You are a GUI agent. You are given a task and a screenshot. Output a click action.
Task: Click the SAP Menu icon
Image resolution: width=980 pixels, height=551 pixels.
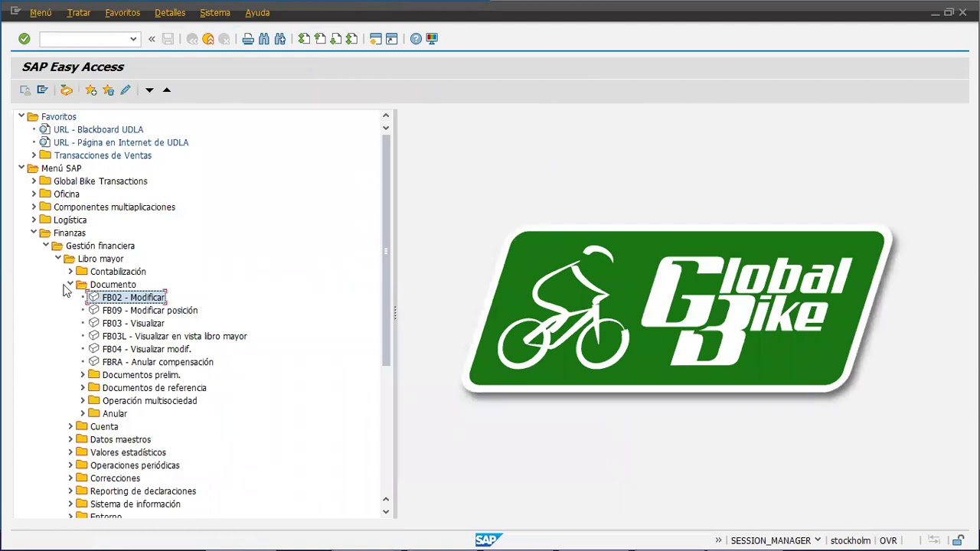click(x=43, y=90)
